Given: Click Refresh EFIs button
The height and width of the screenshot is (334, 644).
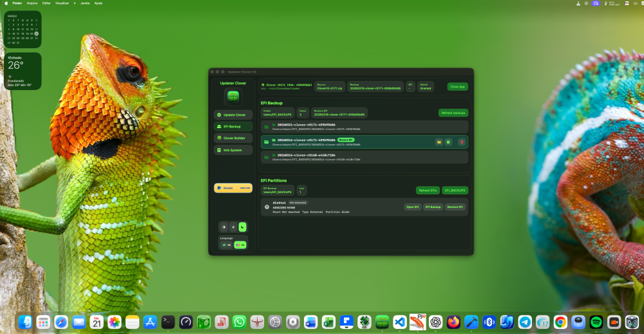Looking at the screenshot, I should [x=428, y=190].
